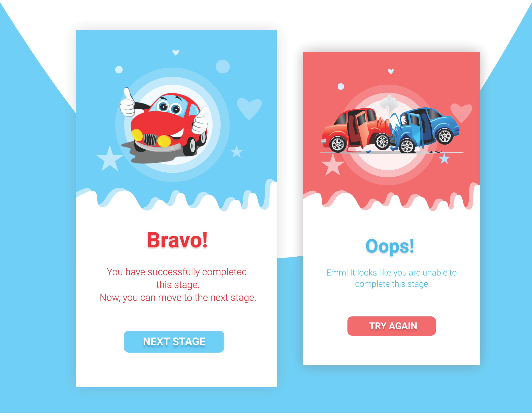
Task: Tap the small heart atop the blue card
Action: [176, 53]
